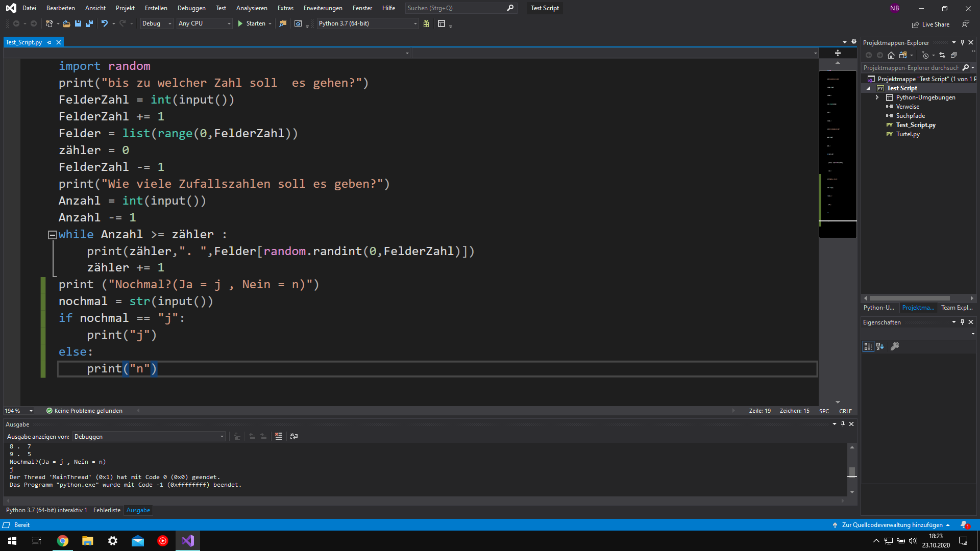Toggle alphabetical sorting in Eigenschaften
Screen dimensions: 980x551
pos(880,346)
